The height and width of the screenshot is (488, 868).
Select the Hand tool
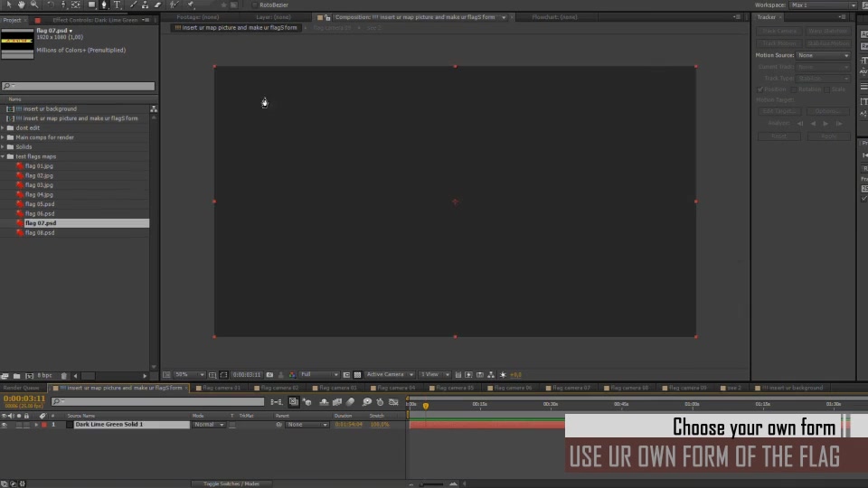click(21, 5)
